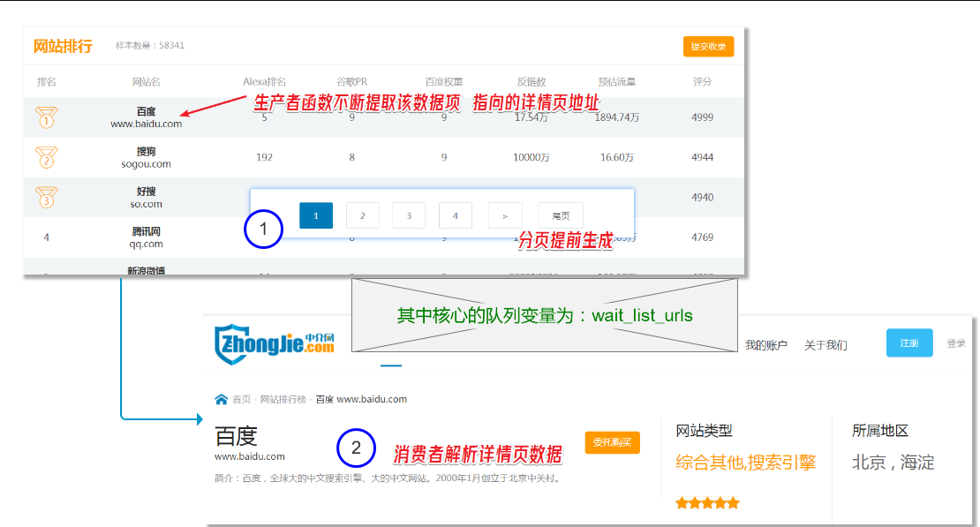Open the 百度 www.baidu.com ranking entry
Image resolution: width=980 pixels, height=527 pixels.
(147, 117)
